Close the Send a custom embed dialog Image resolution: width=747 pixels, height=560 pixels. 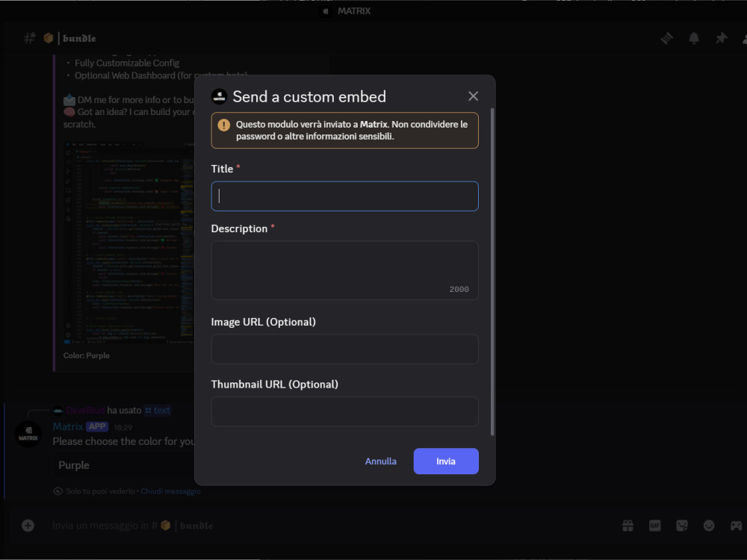point(473,96)
